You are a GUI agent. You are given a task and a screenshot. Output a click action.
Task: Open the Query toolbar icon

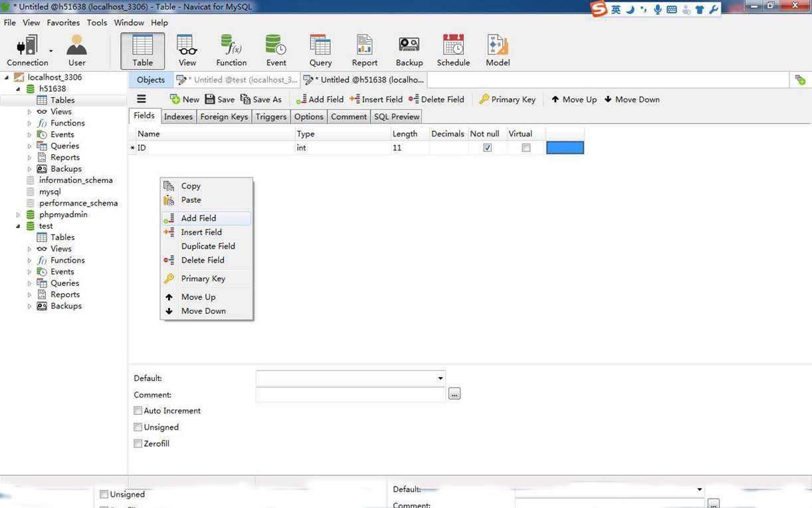pos(320,51)
